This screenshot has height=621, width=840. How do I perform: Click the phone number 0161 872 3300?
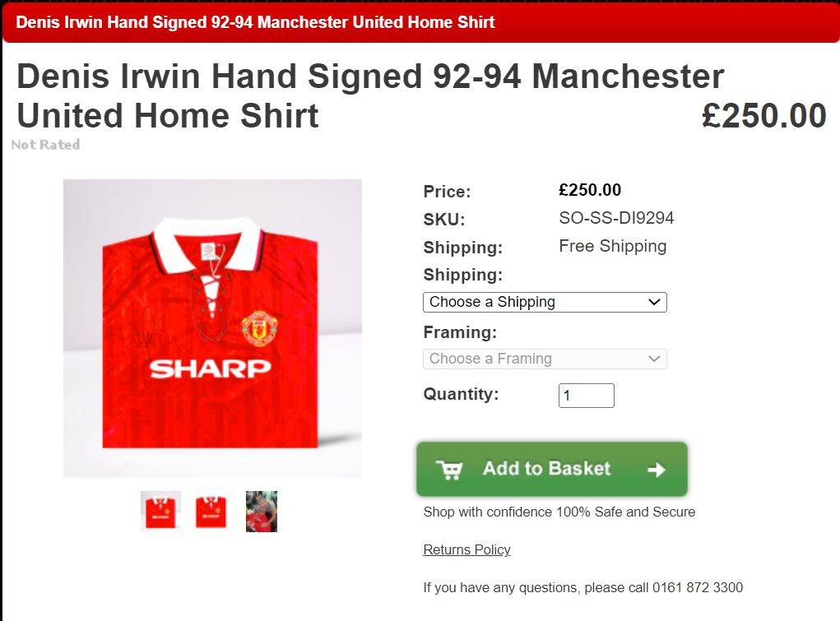[698, 588]
